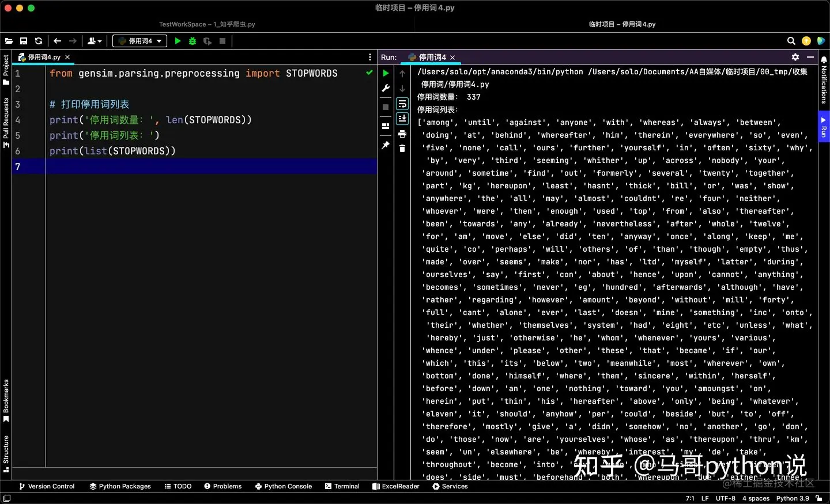Place cursor on code line 1 import statement

click(193, 73)
